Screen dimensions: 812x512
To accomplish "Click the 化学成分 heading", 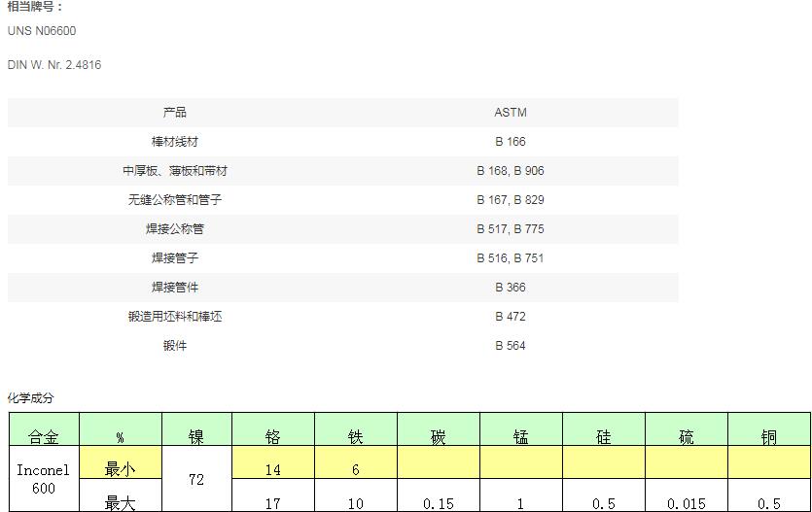I will [x=30, y=397].
